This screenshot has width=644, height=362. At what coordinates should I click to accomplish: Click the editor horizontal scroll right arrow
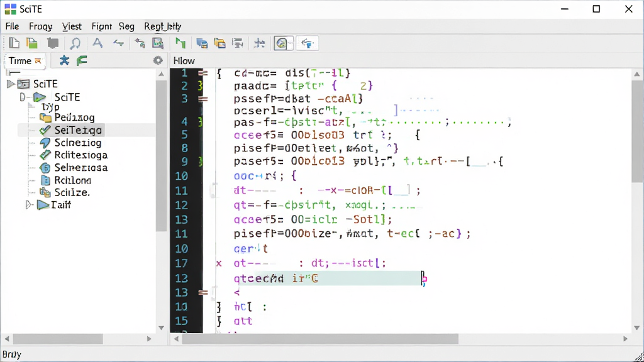(x=626, y=339)
